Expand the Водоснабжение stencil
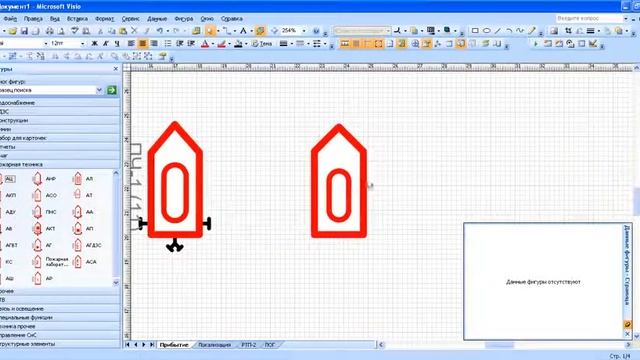Screen dimensions: 640x360 60,103
